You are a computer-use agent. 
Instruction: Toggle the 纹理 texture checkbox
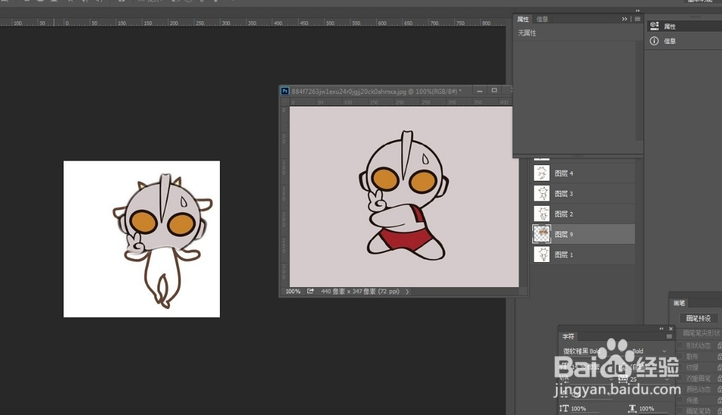680,367
